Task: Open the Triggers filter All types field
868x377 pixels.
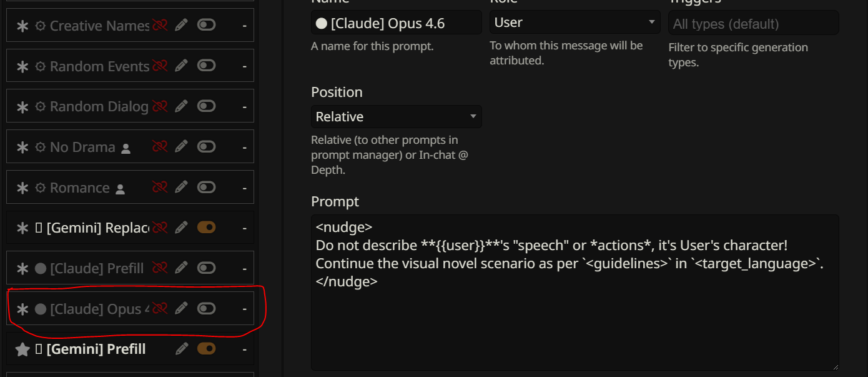Action: pyautogui.click(x=752, y=24)
